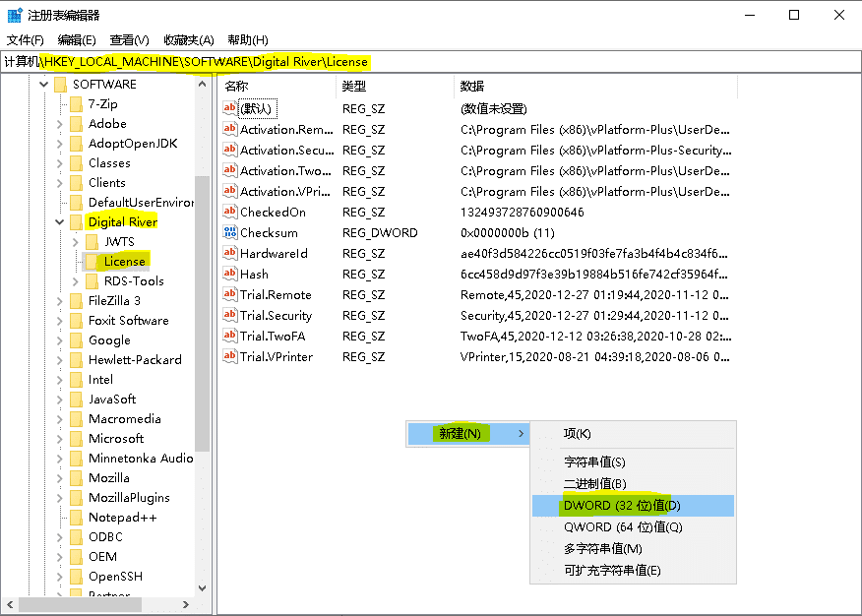Expand the Microsoft key in tree
Screen dimensions: 862x616
(x=60, y=439)
